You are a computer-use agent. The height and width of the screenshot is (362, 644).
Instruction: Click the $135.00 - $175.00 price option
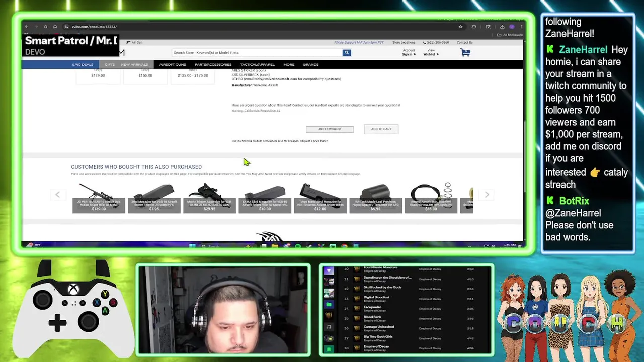click(193, 75)
